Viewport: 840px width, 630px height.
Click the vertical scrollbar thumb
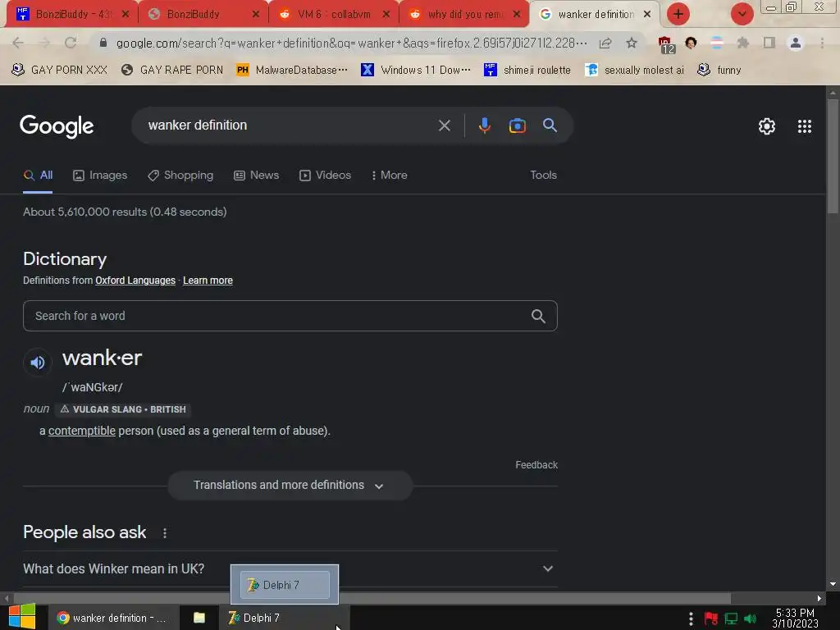pyautogui.click(x=833, y=157)
